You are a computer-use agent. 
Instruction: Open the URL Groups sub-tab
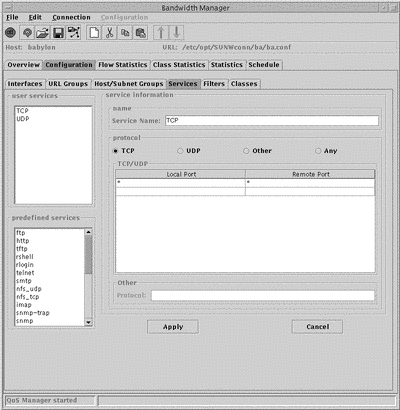coord(68,84)
